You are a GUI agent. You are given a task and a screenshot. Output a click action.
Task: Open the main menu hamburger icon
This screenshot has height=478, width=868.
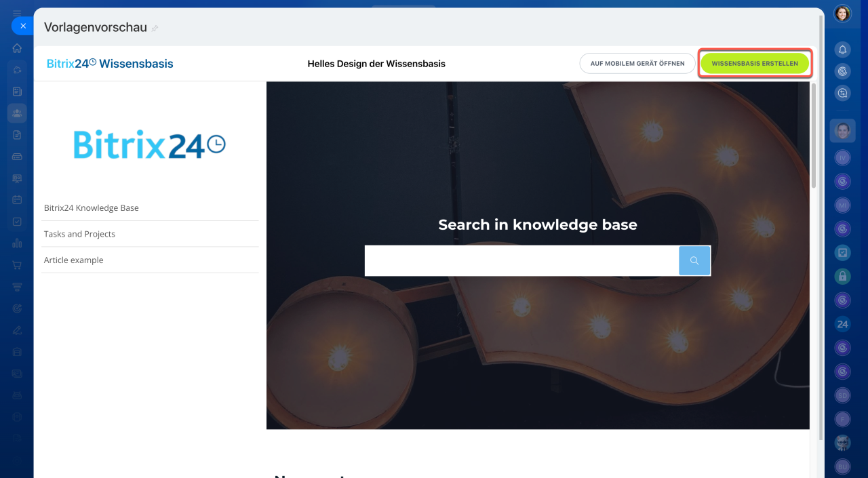coord(17,13)
